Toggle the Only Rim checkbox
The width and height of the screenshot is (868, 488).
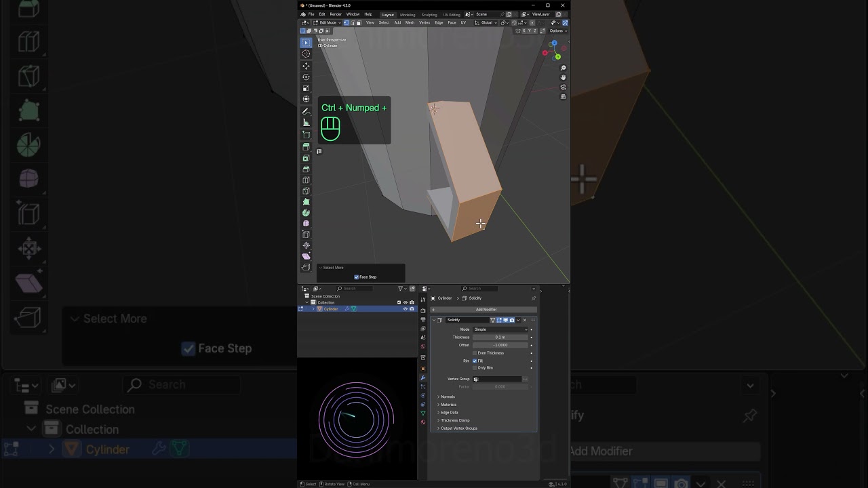(x=475, y=368)
